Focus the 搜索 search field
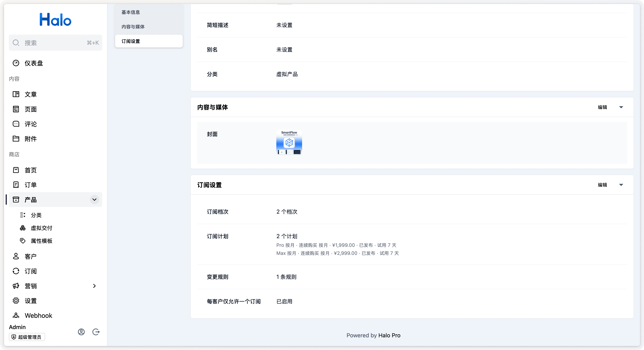Image resolution: width=644 pixels, height=350 pixels. [56, 43]
